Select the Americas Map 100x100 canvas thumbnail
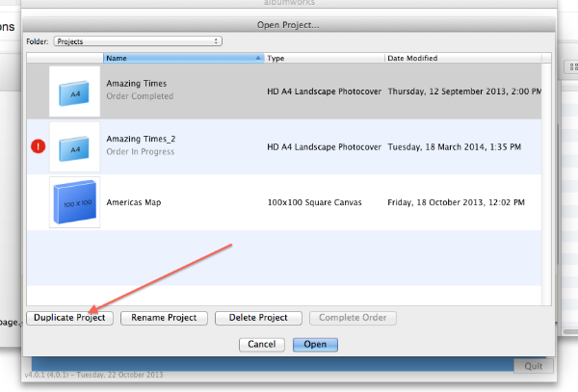 click(x=74, y=202)
